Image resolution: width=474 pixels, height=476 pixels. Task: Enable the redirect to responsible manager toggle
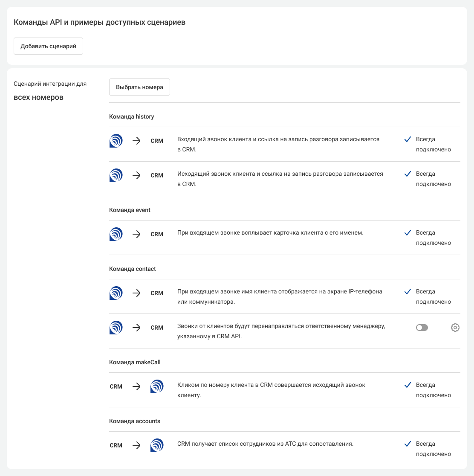[x=422, y=328]
